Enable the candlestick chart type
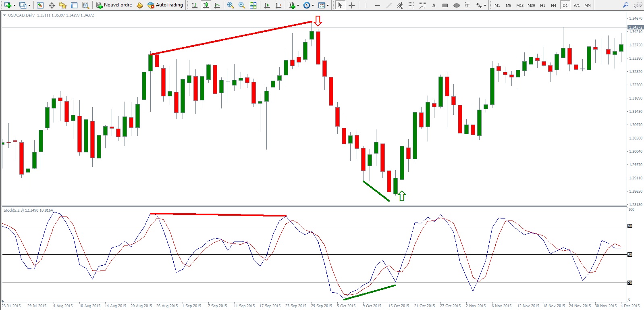 pos(206,5)
